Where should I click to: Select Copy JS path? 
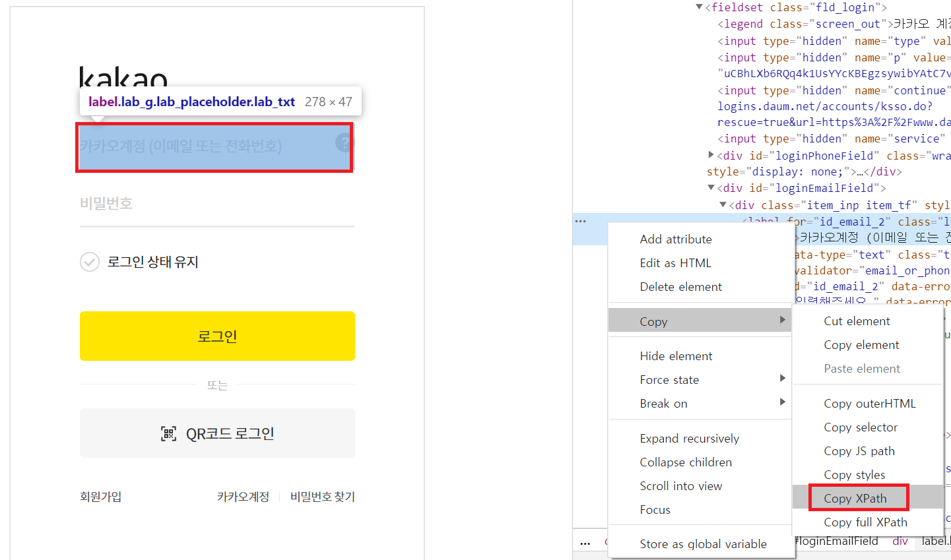[x=868, y=451]
